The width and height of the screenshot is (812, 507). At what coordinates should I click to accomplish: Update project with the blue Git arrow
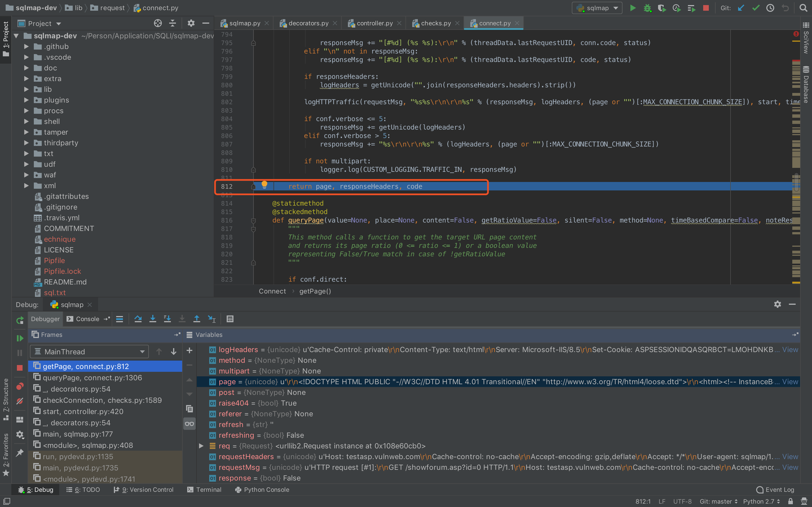pyautogui.click(x=741, y=8)
